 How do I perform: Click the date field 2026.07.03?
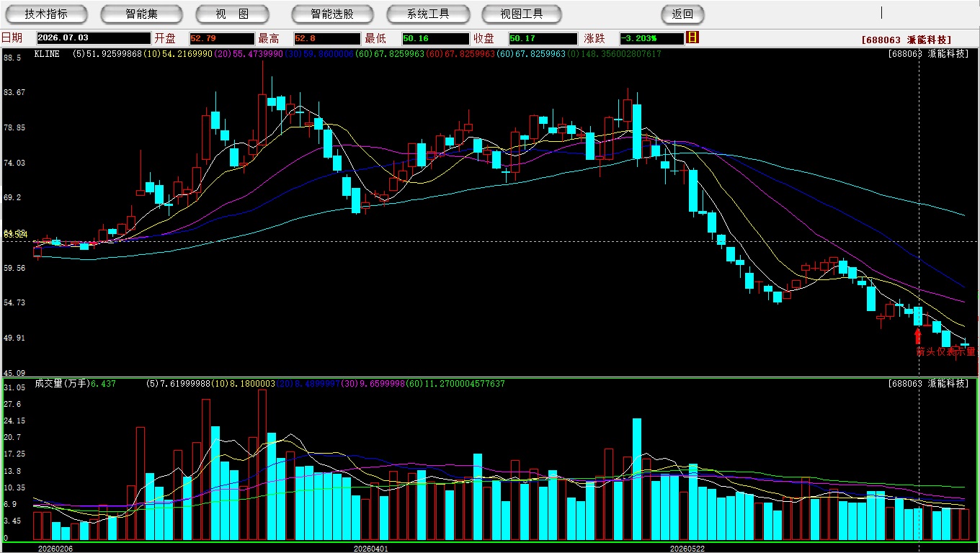tap(94, 38)
